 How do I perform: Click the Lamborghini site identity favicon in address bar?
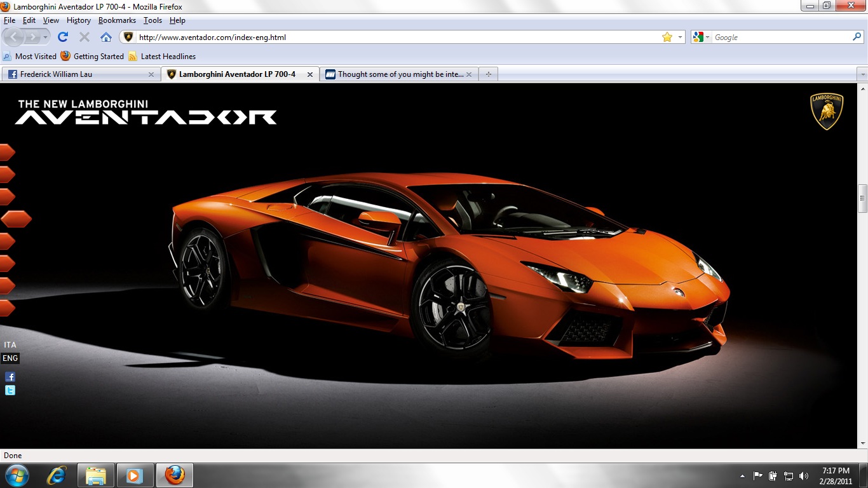click(x=128, y=37)
